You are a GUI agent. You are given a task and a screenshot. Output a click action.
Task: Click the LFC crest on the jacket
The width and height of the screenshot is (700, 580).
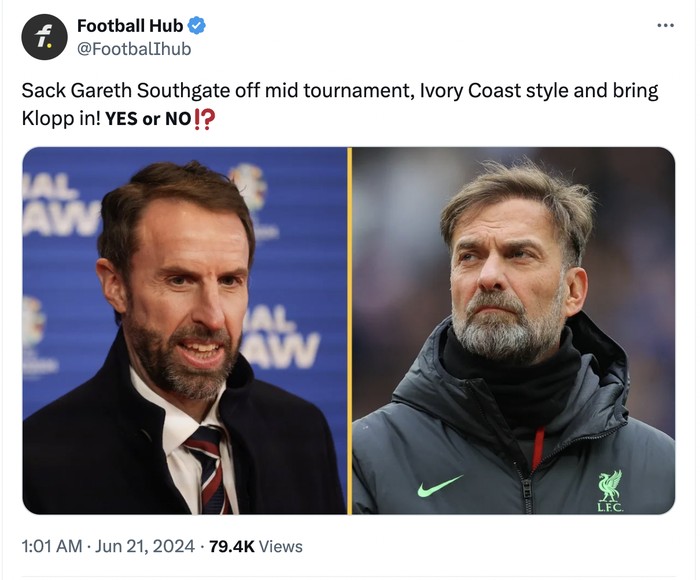[x=609, y=490]
